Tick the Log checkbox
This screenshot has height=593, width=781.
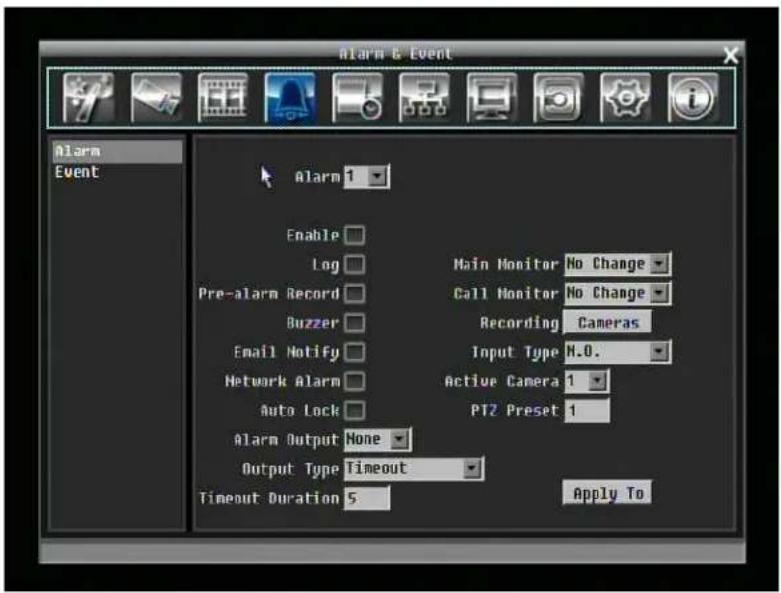point(355,264)
